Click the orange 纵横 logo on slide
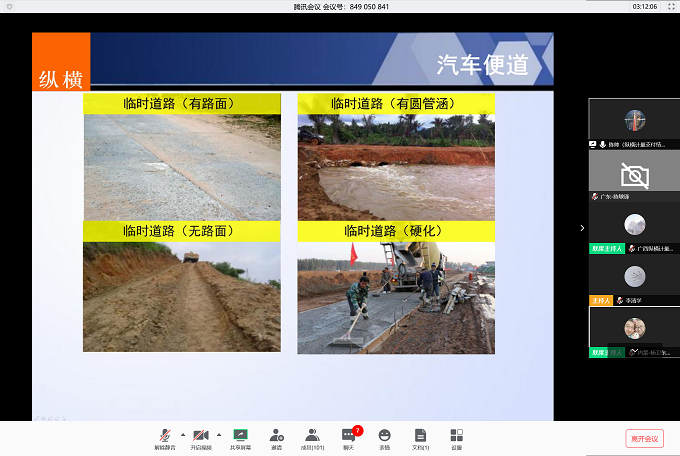Image resolution: width=680 pixels, height=456 pixels. [x=61, y=62]
